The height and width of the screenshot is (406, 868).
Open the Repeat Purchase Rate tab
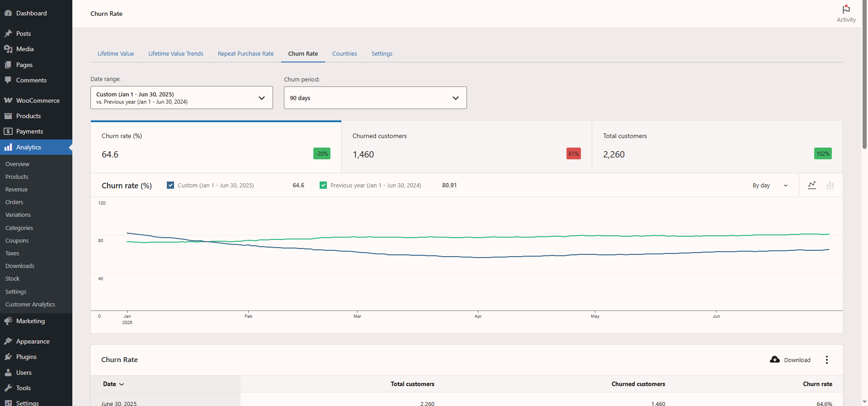pos(245,53)
